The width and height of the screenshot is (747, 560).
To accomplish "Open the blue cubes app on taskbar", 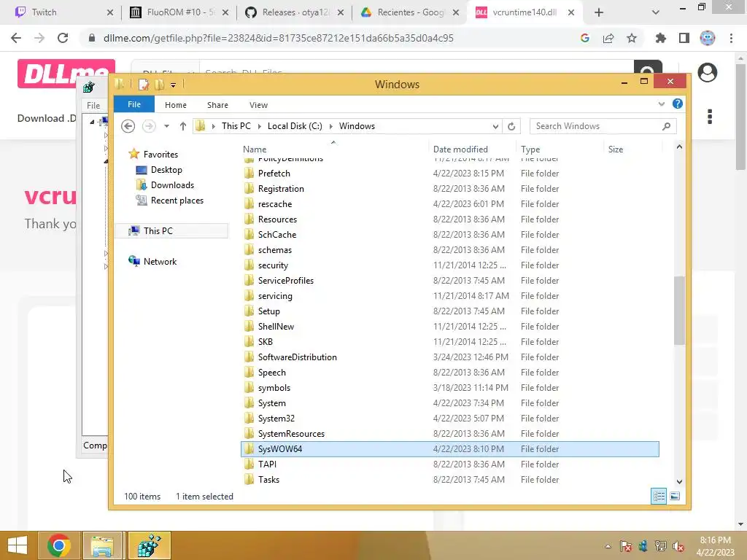I will pyautogui.click(x=149, y=545).
